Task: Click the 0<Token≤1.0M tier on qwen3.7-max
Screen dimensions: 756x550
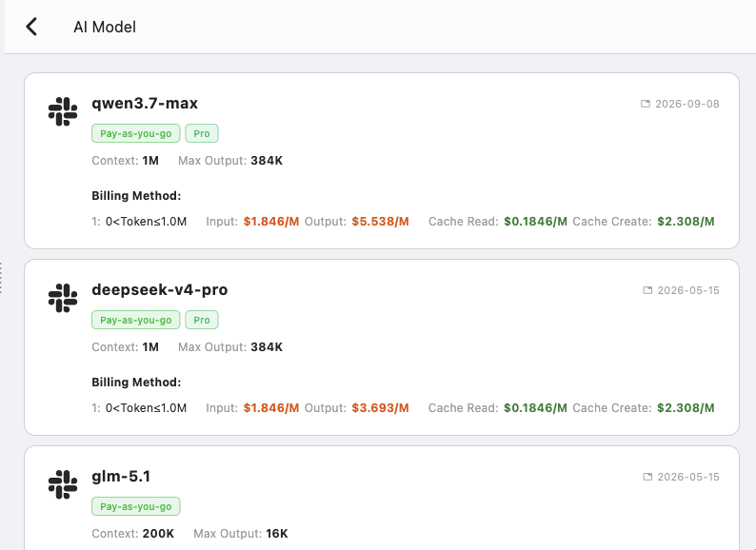Action: pos(146,222)
